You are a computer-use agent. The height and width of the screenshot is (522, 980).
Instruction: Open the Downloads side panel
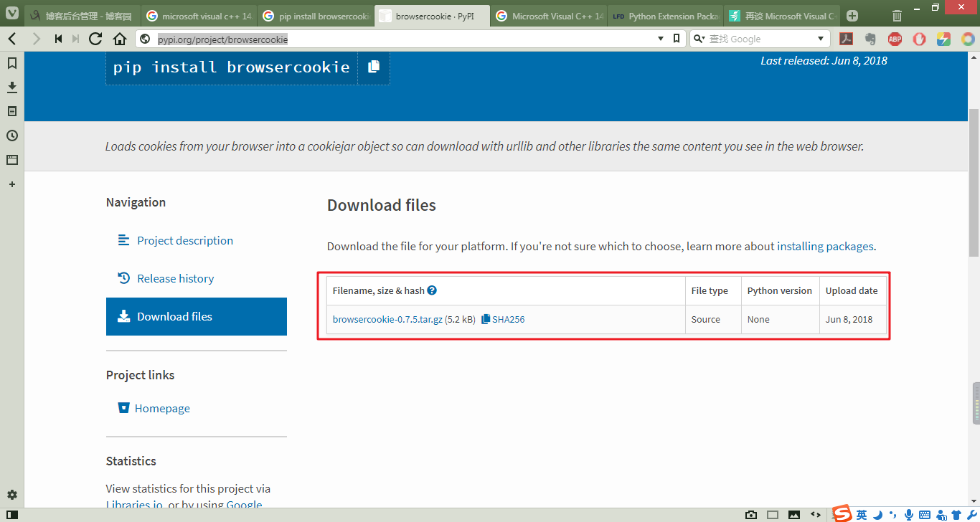pos(12,87)
